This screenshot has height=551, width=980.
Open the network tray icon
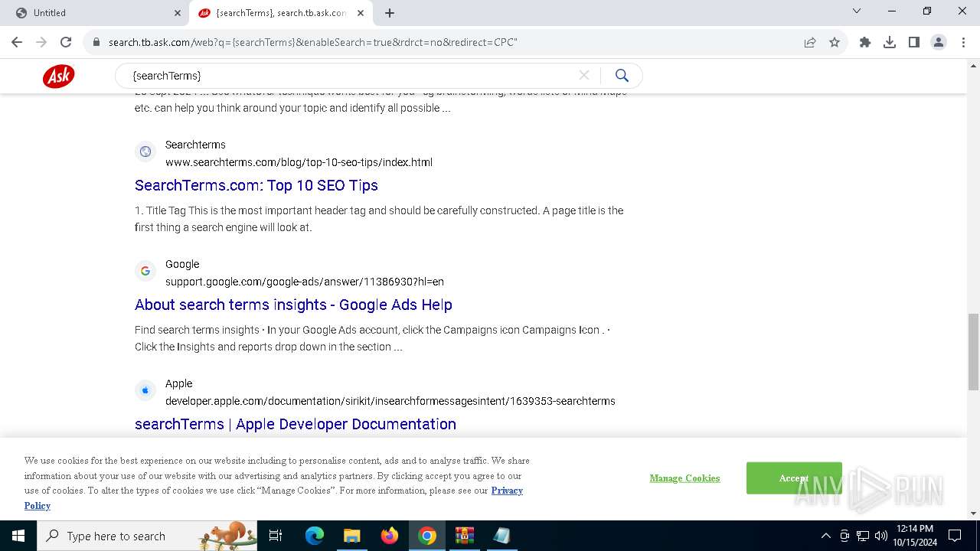[863, 536]
